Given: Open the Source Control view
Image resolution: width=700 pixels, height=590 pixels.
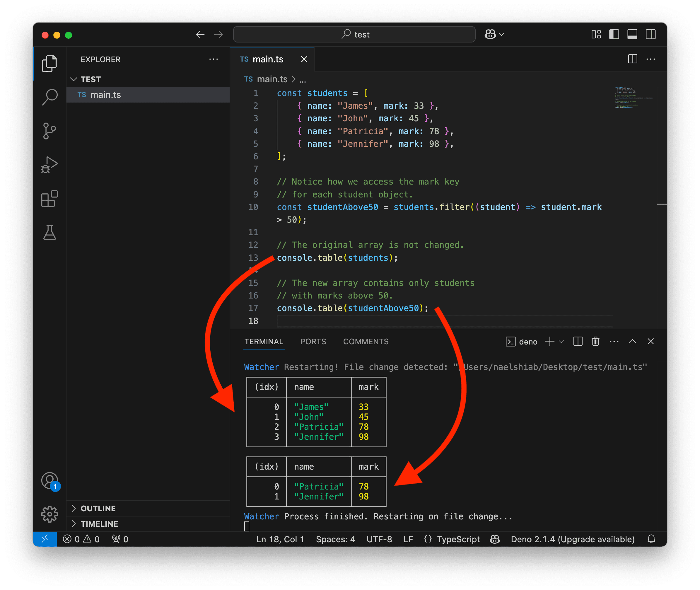Looking at the screenshot, I should [x=49, y=131].
